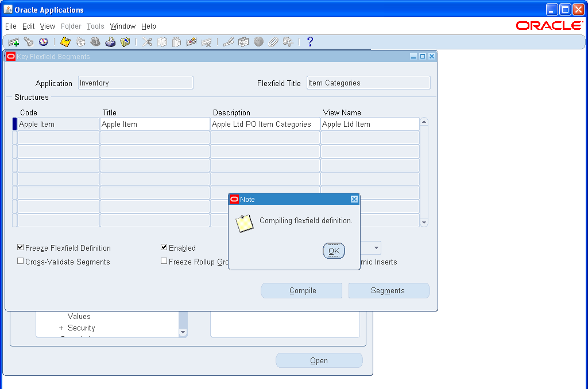Screen dimensions: 588x389
Task: Click the New record icon
Action: [x=13, y=41]
